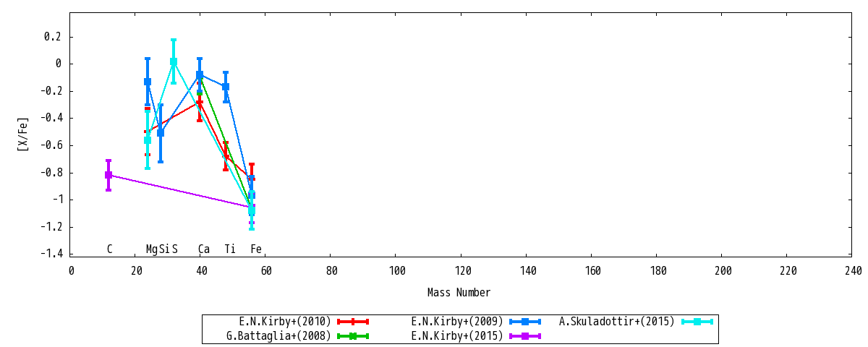Screen dimensions: 868x347
Task: Click the [X/Fe] y-axis title
Action: click(x=22, y=134)
